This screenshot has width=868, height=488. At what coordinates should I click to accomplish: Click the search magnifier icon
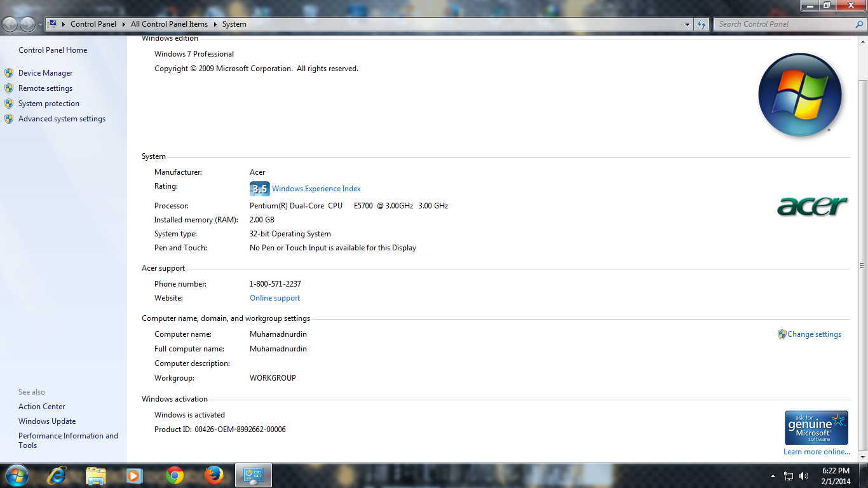point(859,24)
